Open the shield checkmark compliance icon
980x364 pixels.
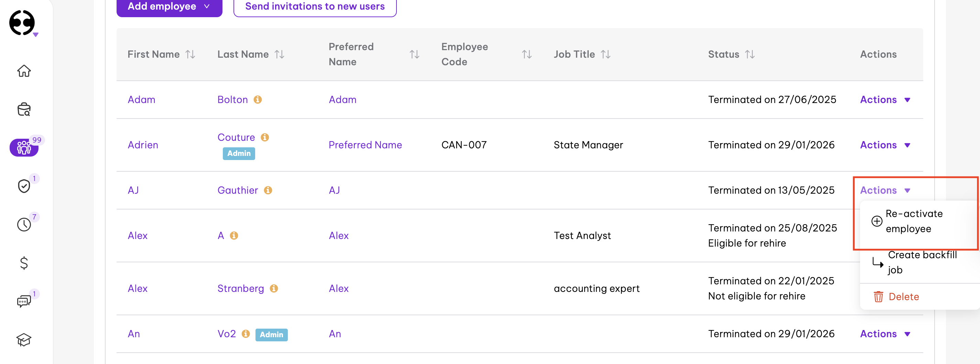[24, 186]
